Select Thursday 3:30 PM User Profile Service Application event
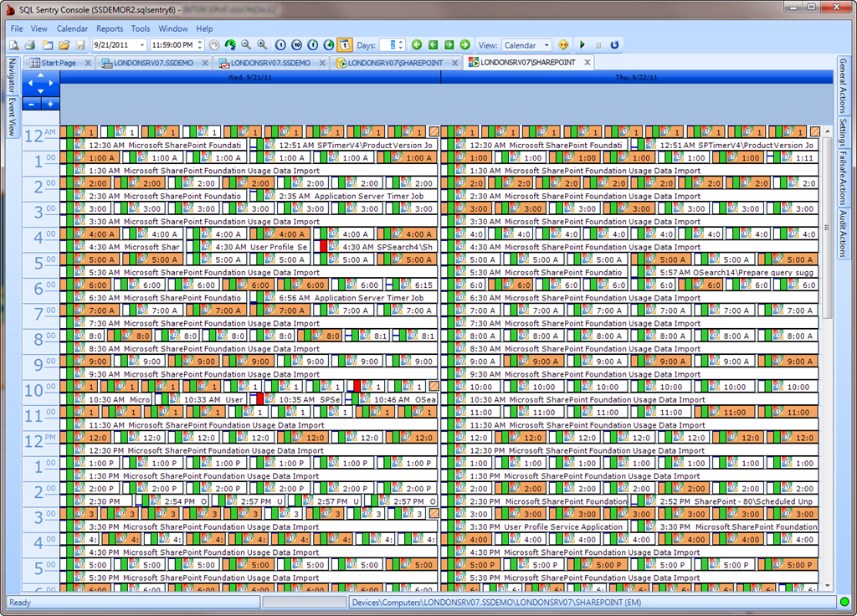857x616 pixels. tap(536, 527)
